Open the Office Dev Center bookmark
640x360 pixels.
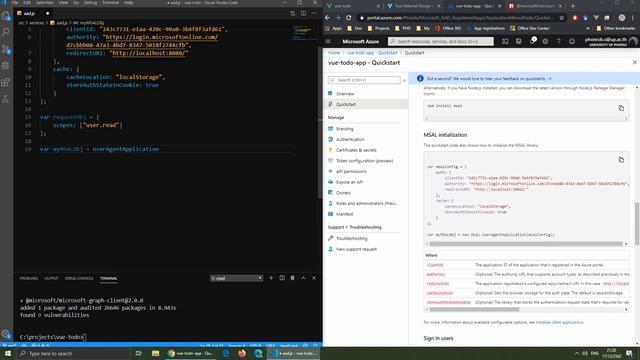point(529,29)
